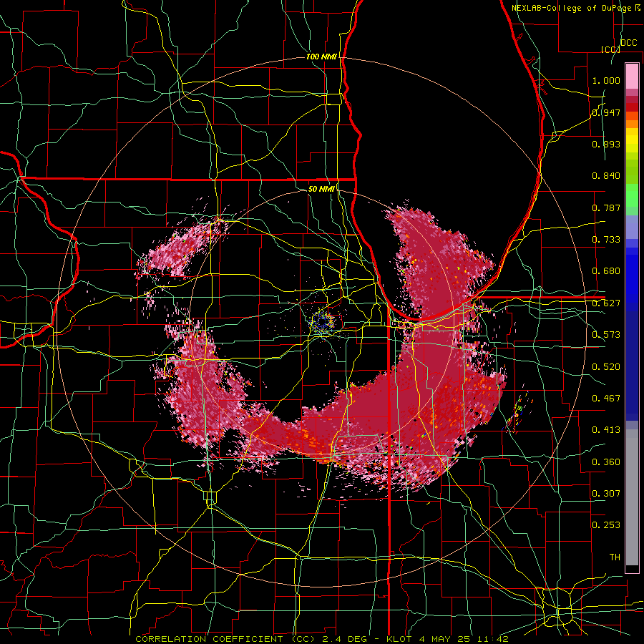
Task: Click the 50 NMI range ring label
Action: [321, 189]
